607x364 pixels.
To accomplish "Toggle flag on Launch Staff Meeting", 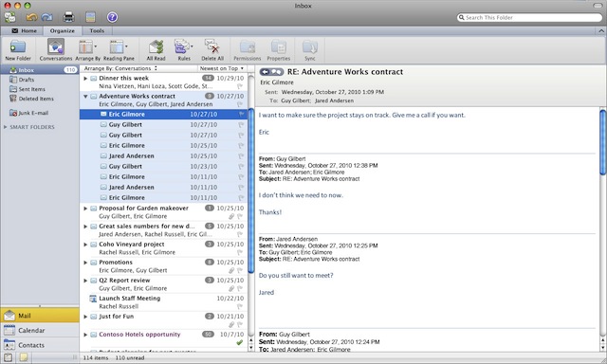I will tap(240, 306).
